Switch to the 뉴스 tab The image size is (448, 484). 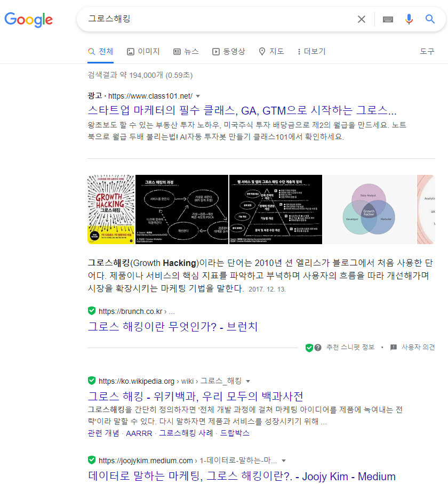tap(186, 52)
